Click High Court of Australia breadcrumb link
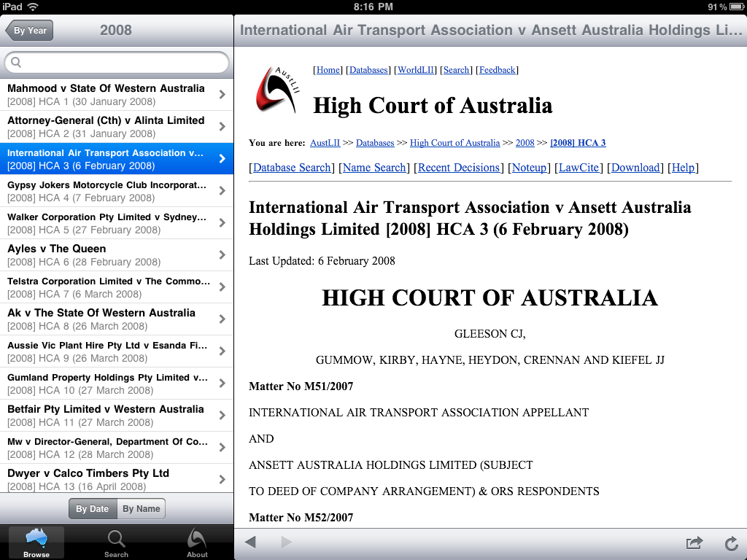The image size is (747, 560). point(455,143)
